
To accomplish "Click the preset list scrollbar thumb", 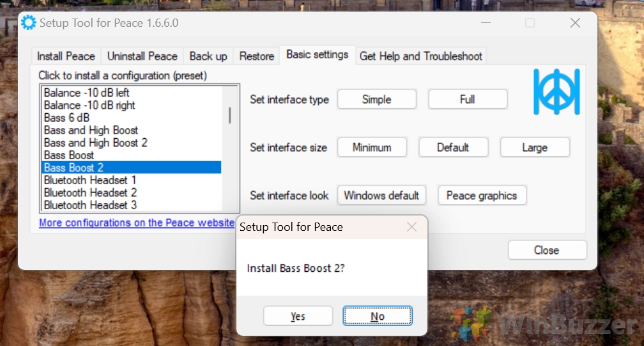I will click(230, 115).
